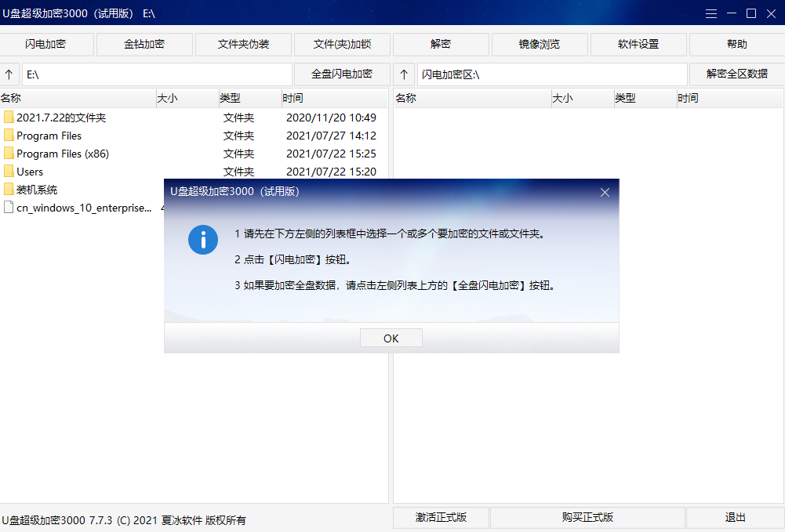Click the blue info icon in dialog

[x=203, y=240]
